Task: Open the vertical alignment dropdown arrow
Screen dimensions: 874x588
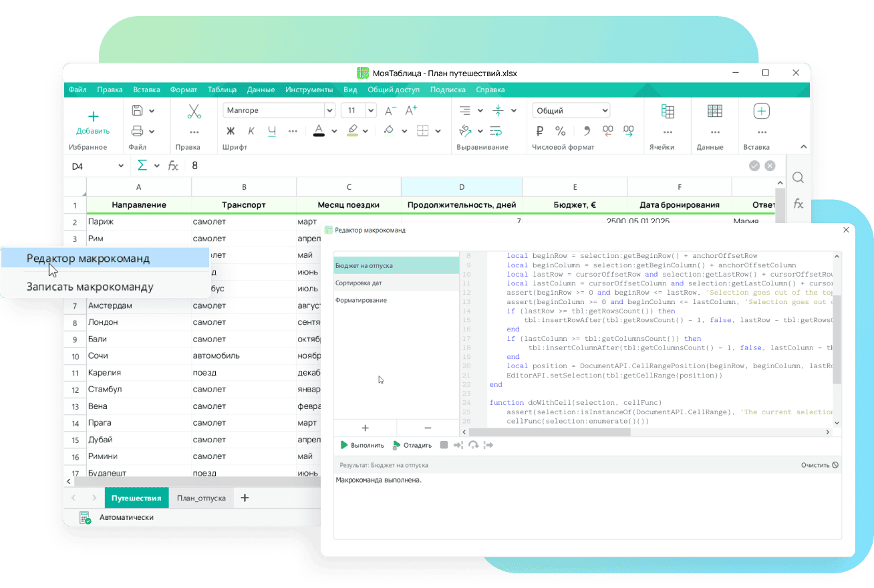Action: click(x=514, y=111)
